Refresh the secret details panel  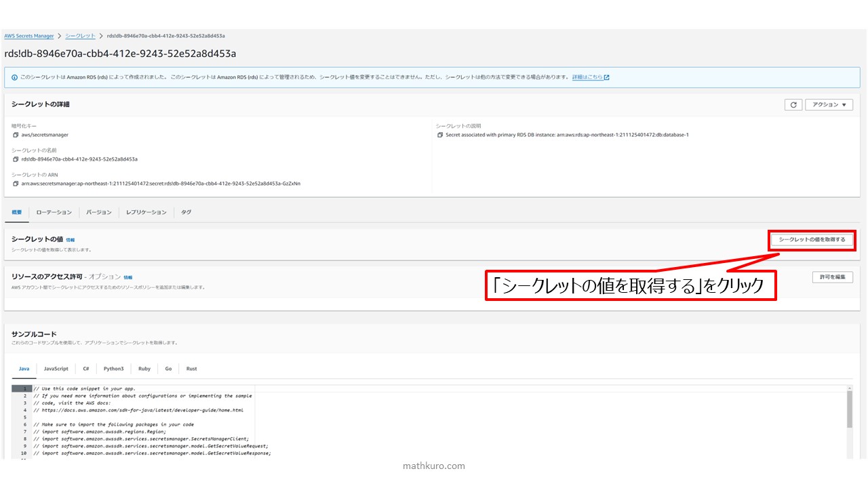tap(793, 105)
